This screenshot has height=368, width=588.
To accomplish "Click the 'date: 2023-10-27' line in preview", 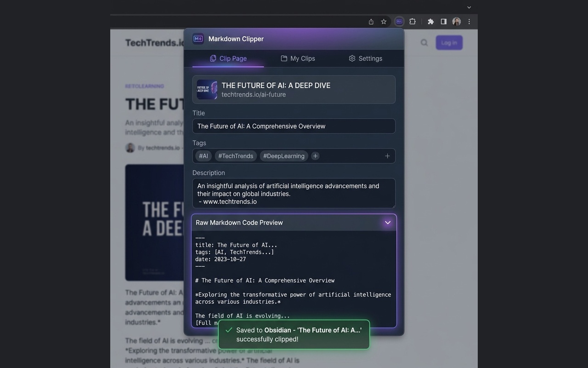I will click(220, 259).
